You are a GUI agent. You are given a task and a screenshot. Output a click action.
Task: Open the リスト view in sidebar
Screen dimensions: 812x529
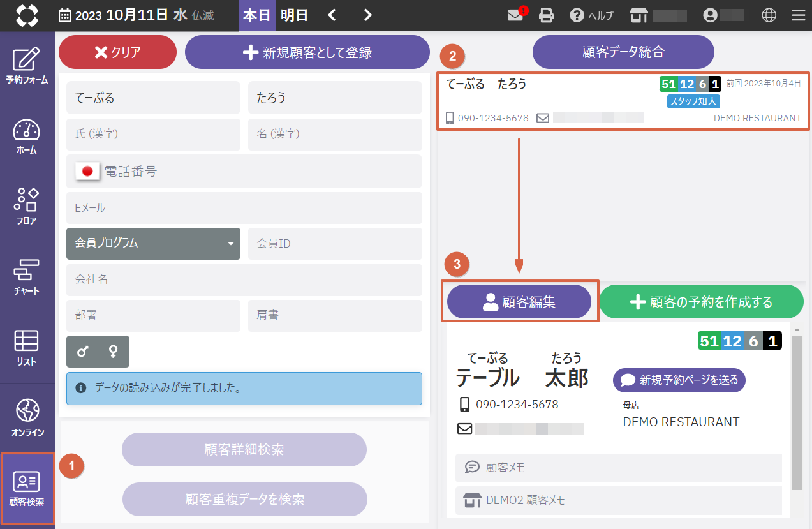(x=27, y=348)
